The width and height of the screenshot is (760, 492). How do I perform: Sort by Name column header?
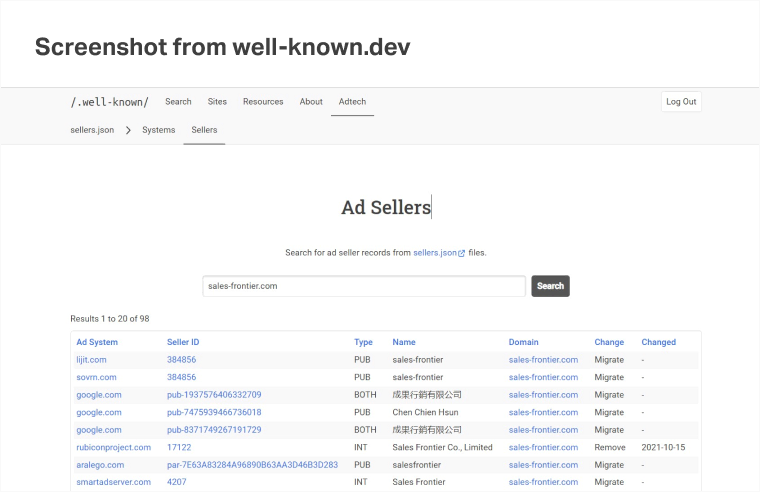click(404, 342)
